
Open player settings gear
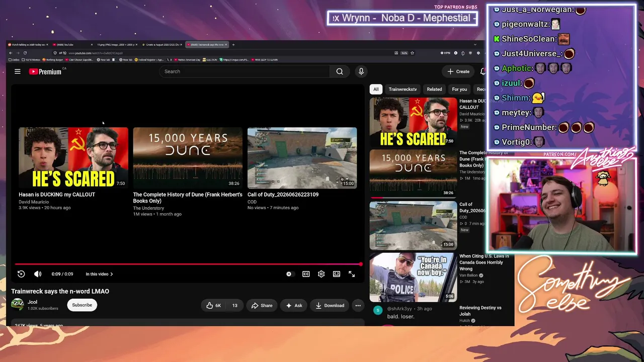click(321, 274)
